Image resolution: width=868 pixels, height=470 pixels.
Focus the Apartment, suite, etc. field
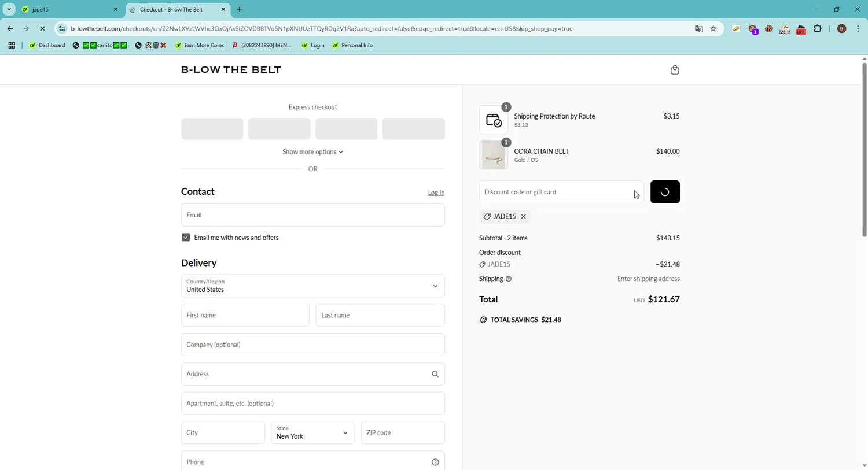coord(312,404)
